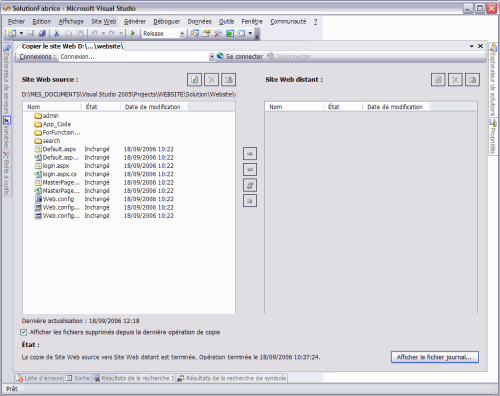Click the Se connecter button

[240, 57]
